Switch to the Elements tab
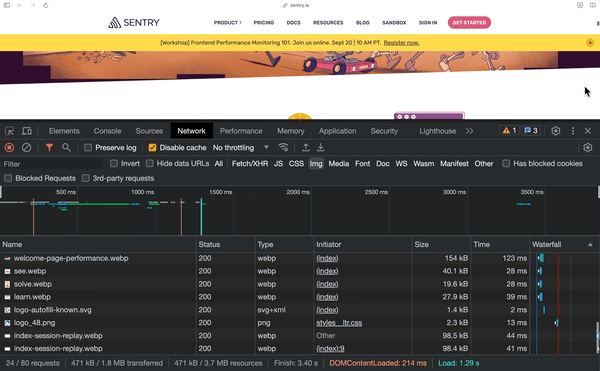 click(64, 131)
